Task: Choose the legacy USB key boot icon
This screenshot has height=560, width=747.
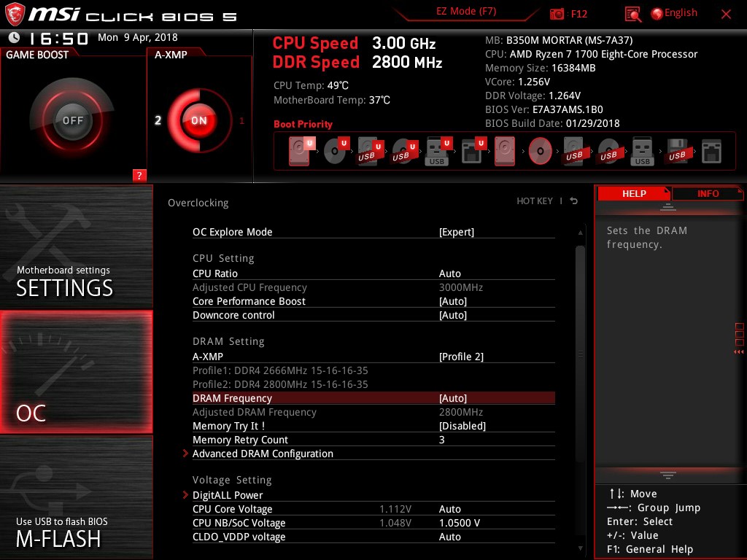Action: pyautogui.click(x=642, y=151)
